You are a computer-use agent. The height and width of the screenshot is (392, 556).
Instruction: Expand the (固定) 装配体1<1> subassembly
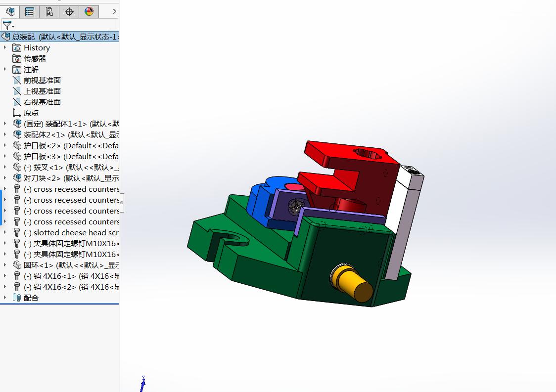click(5, 124)
